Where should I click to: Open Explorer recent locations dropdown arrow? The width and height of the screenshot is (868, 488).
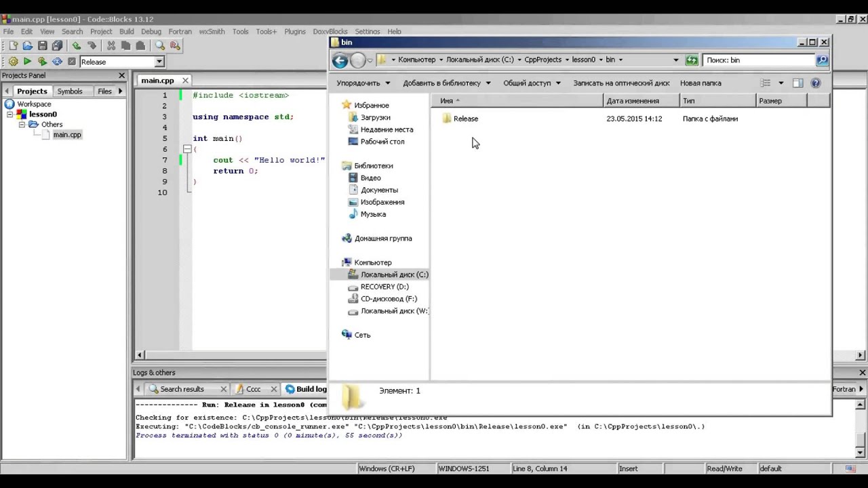(x=370, y=60)
